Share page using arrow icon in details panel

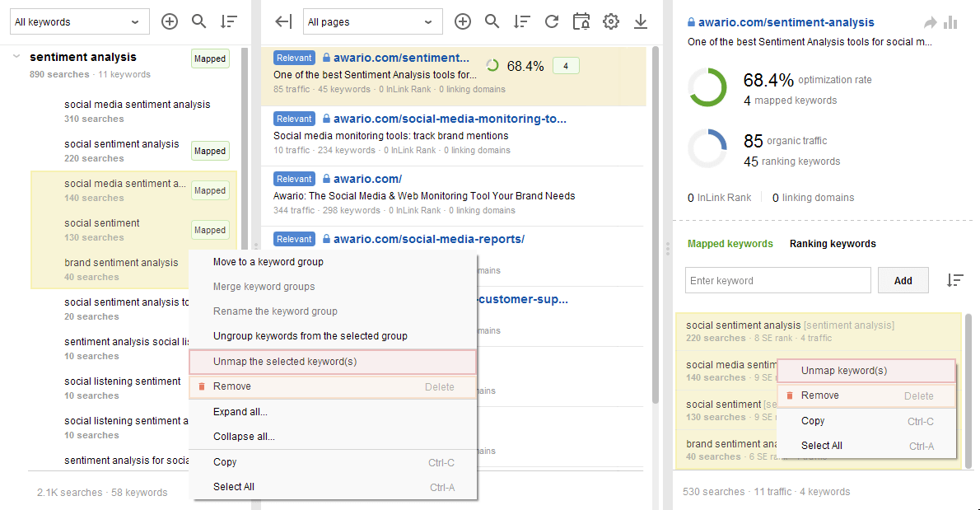(x=930, y=22)
